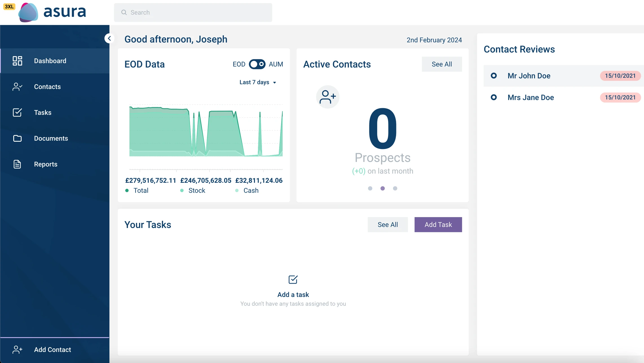
Task: Click the 3XL badge
Action: (9, 6)
